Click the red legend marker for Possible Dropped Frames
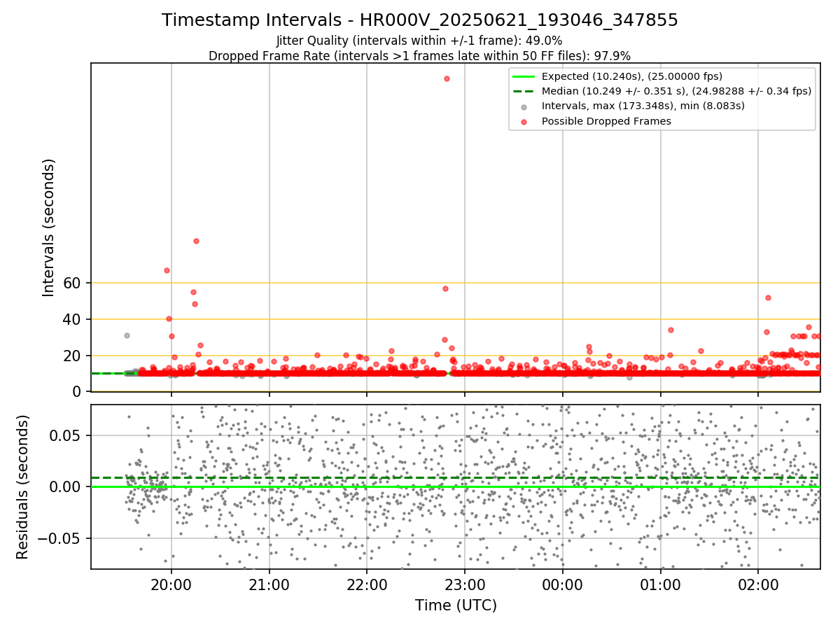The width and height of the screenshot is (840, 630). click(x=524, y=122)
